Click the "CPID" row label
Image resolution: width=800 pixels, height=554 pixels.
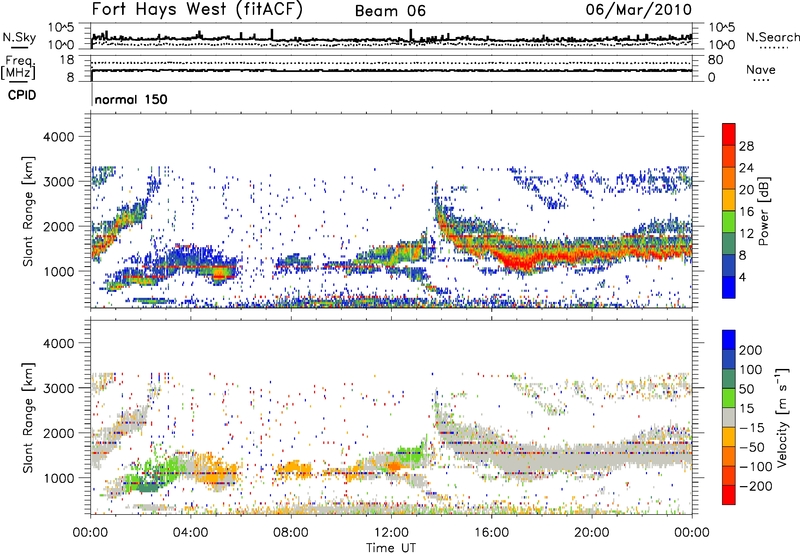22,95
